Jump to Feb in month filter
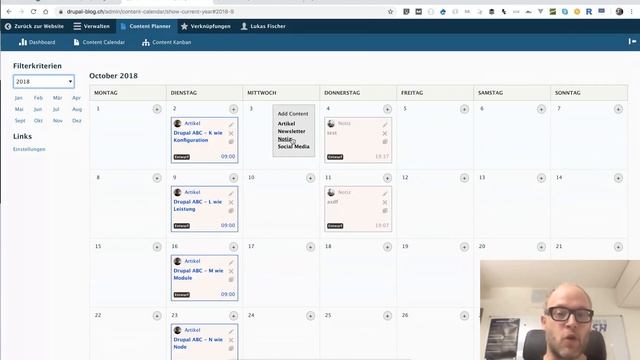Image resolution: width=640 pixels, height=360 pixels. click(38, 98)
